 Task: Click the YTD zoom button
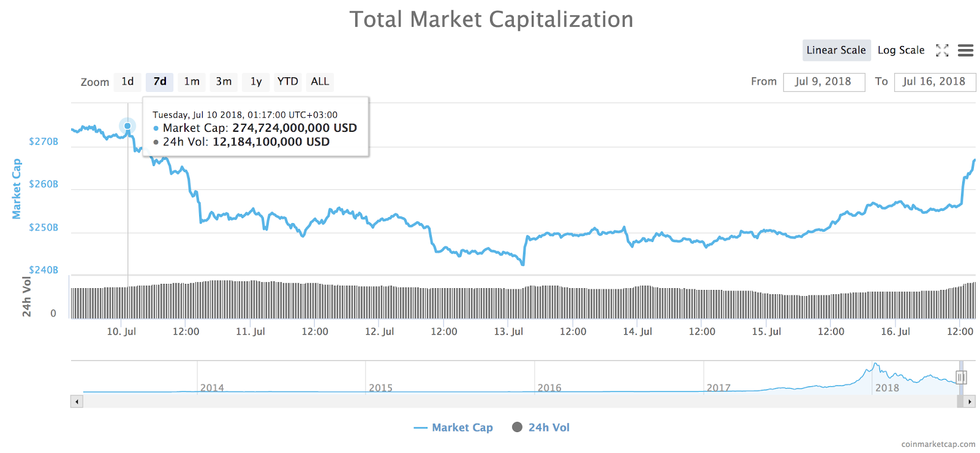click(x=287, y=82)
